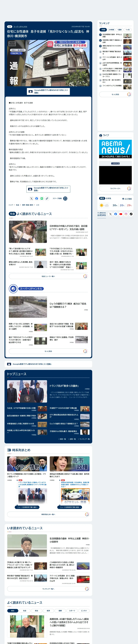Click もっと見る in the スーパーJチャンネル section
138x644 pixels.
pyautogui.click(x=48, y=351)
